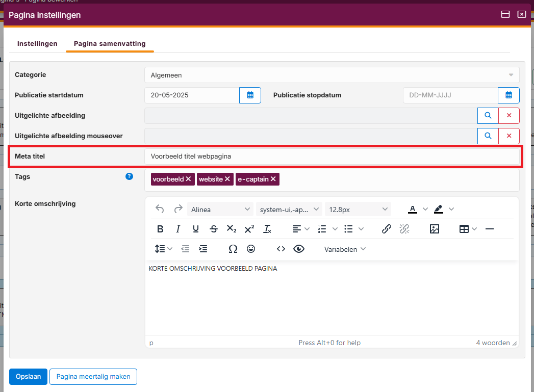
Task: Toggle the preview eye icon
Action: point(299,249)
